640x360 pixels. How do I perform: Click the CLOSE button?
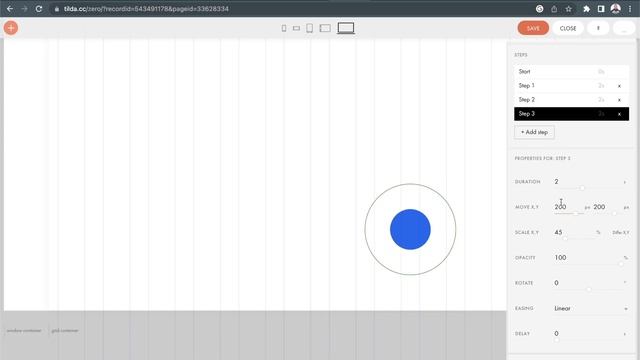[568, 28]
